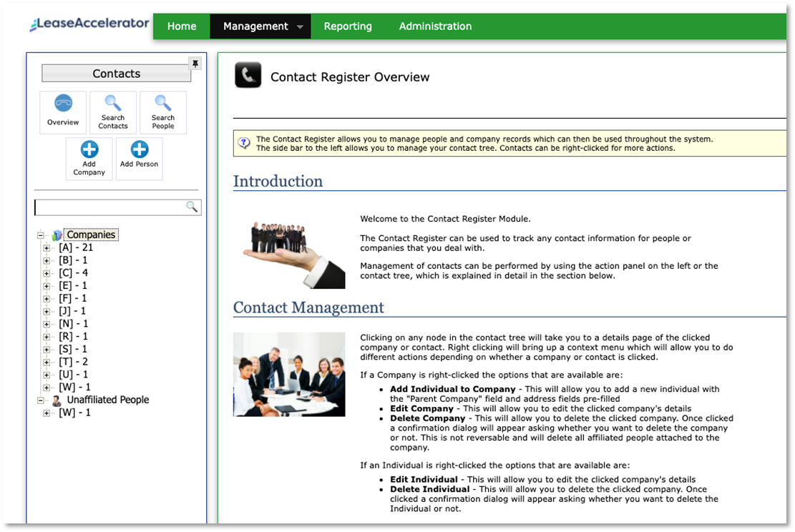This screenshot has height=532, width=795.
Task: Select the [N] - 1 tree row
Action: pos(74,324)
